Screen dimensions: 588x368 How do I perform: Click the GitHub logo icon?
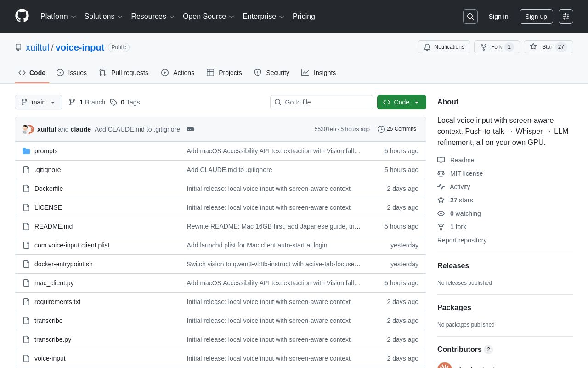coord(22,16)
